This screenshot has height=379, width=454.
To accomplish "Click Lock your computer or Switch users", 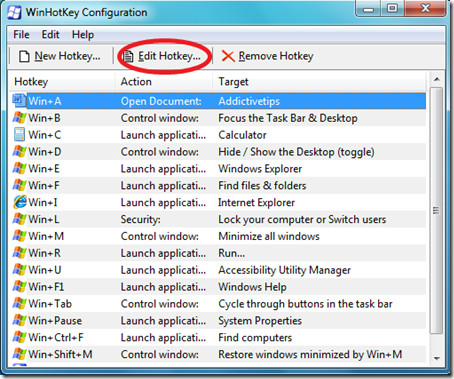I will [302, 219].
